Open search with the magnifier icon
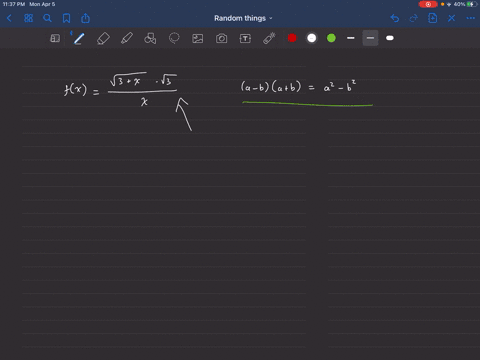This screenshot has width=480, height=360. (47, 18)
